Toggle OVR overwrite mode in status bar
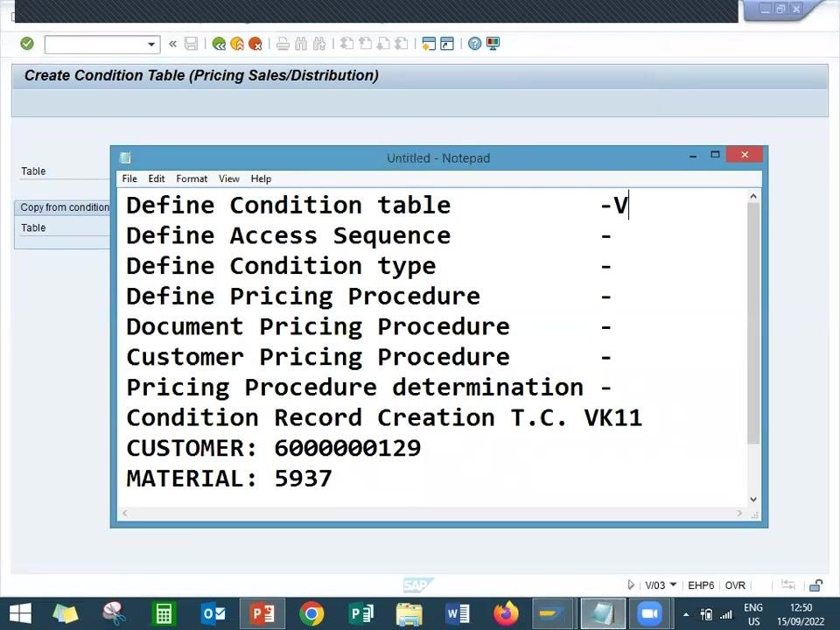840x630 pixels. (735, 585)
